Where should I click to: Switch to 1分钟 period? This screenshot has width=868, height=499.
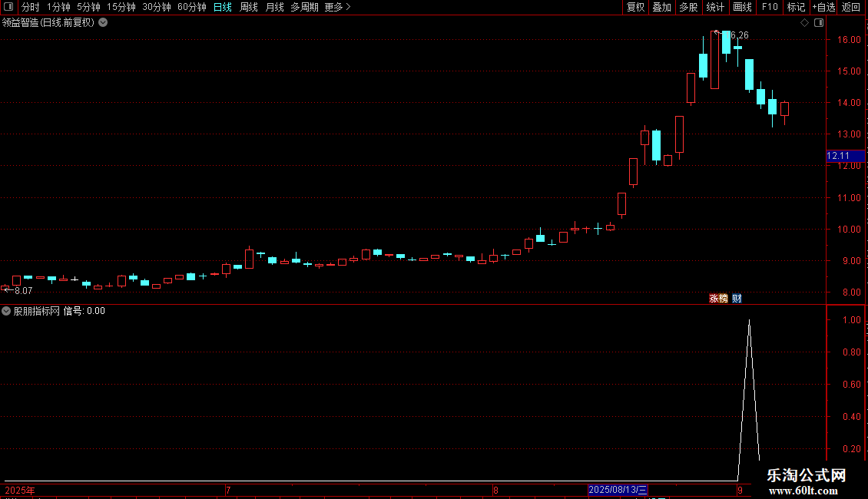tap(58, 7)
